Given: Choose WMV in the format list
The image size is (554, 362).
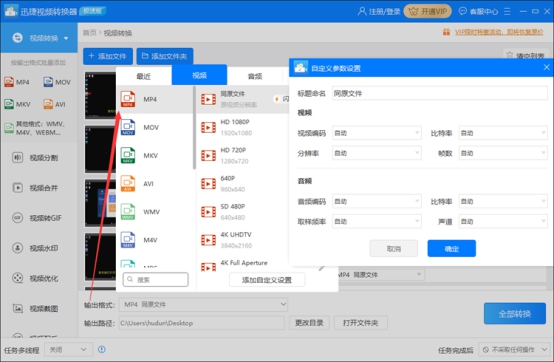Looking at the screenshot, I should pyautogui.click(x=155, y=212).
